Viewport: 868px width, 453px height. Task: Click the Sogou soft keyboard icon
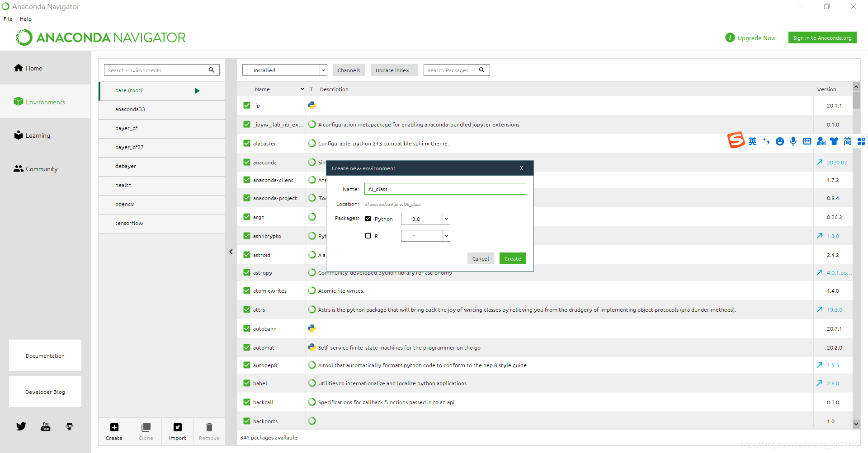point(807,141)
